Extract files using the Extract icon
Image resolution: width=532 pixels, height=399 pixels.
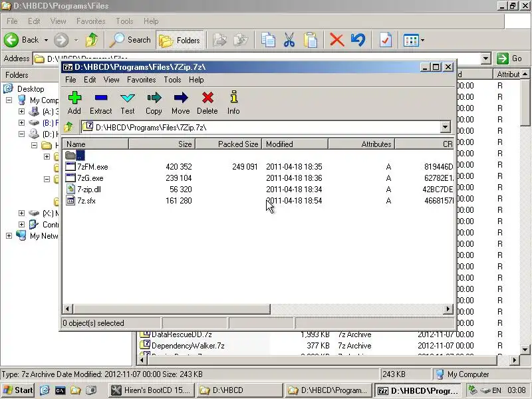[x=101, y=103]
